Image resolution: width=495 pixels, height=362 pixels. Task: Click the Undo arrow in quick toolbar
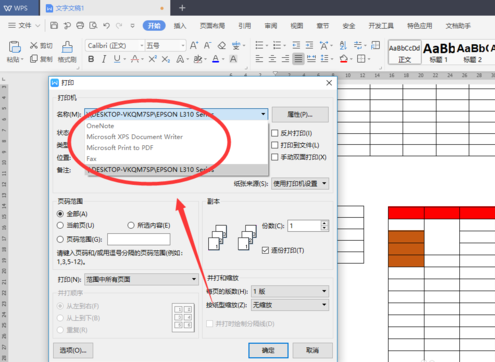106,26
